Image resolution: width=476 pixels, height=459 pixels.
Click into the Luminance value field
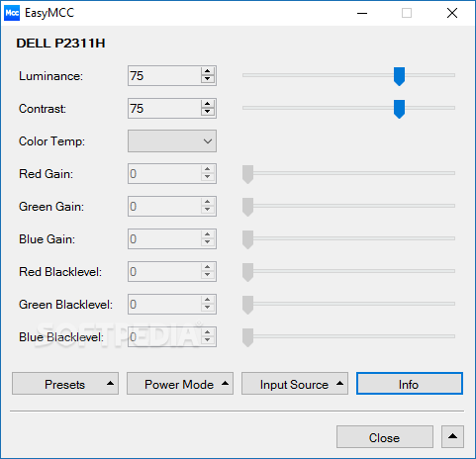[x=164, y=76]
